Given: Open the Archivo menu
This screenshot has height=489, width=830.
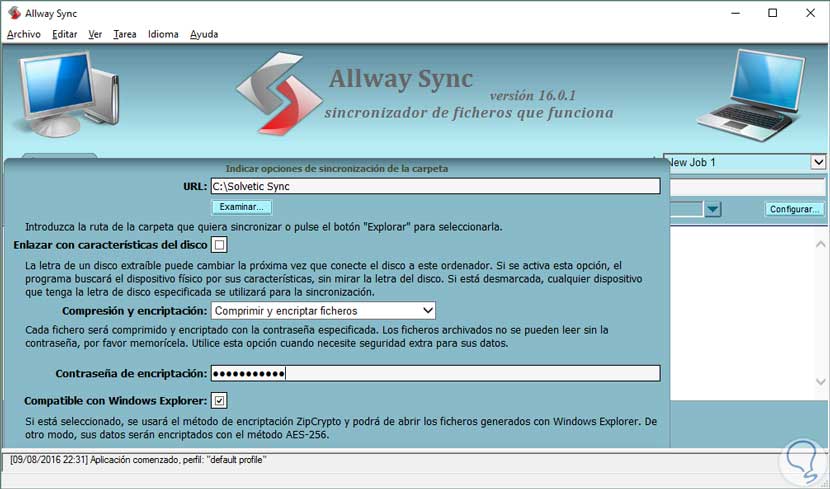Looking at the screenshot, I should [24, 34].
